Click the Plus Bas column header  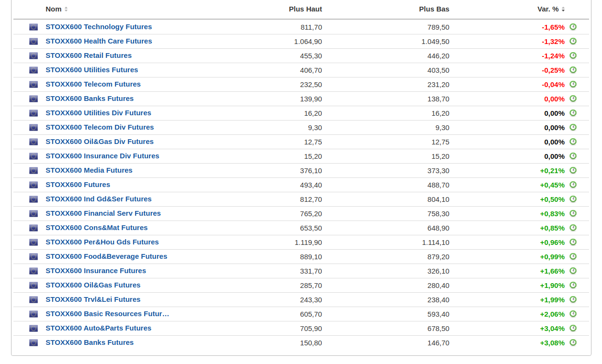pyautogui.click(x=434, y=9)
